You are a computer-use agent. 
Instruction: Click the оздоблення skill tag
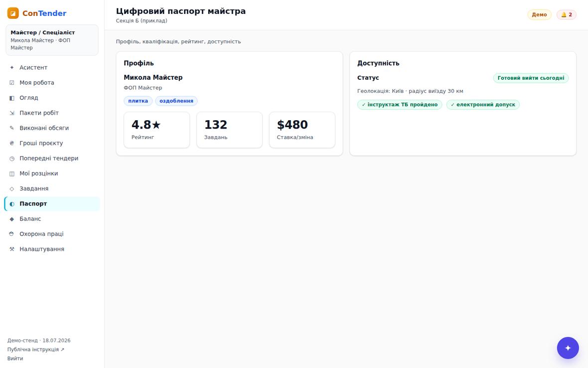tap(176, 101)
